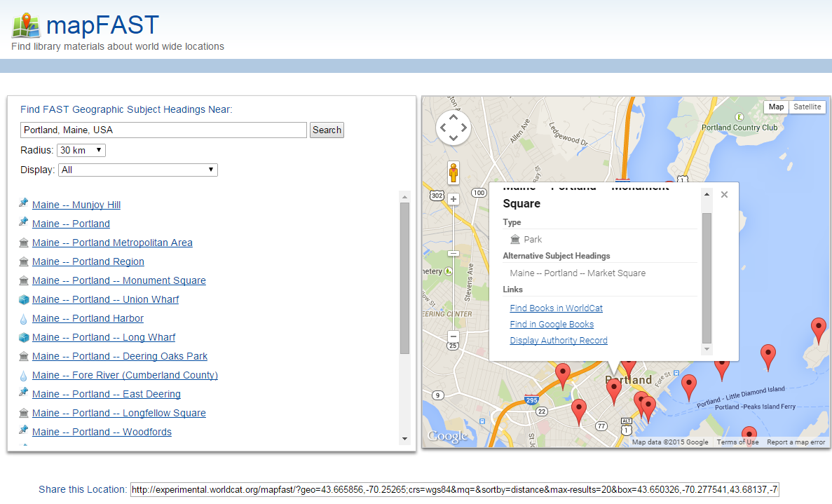The image size is (832, 504).
Task: Click the water drop icon beside Fore River
Action: coord(23,376)
